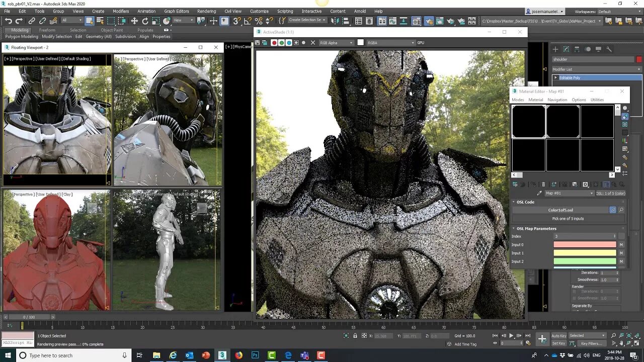Switch to the Freeform ribbon tab
Screen dimensions: 644x362
(x=47, y=30)
